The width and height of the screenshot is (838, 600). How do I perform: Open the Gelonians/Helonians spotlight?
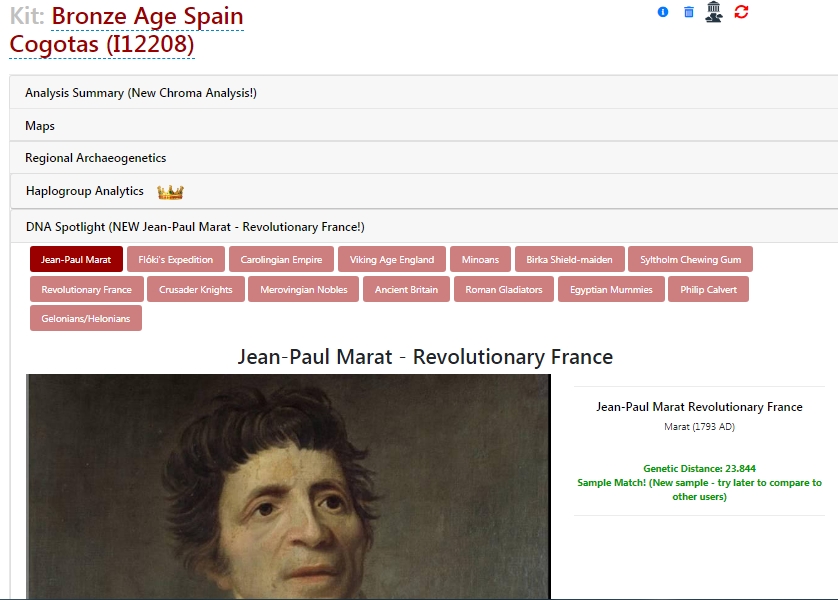pos(86,318)
